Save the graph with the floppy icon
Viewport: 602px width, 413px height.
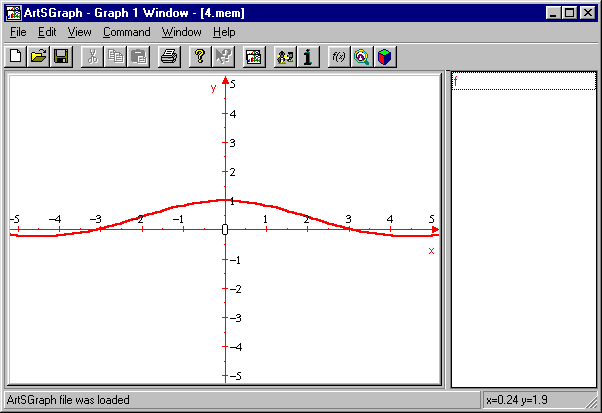pyautogui.click(x=61, y=57)
